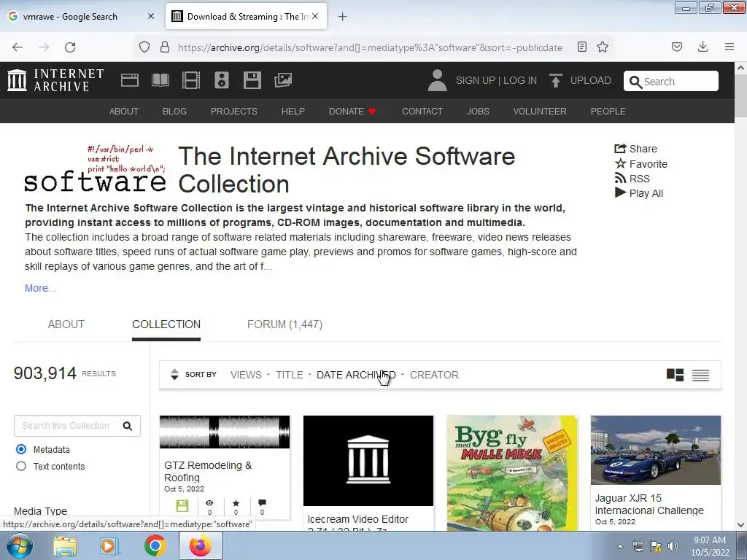747x560 pixels.
Task: Bookmark page with star icon
Action: coord(603,47)
